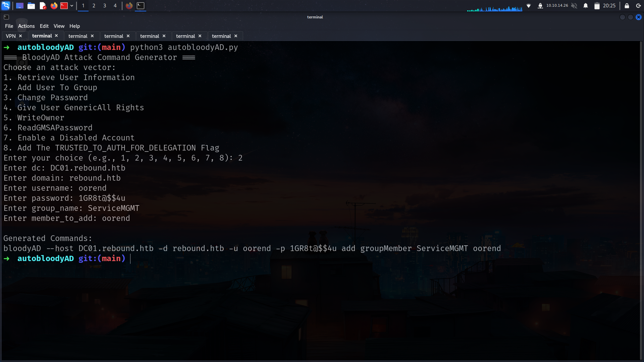Viewport: 644px width, 362px height.
Task: Select the sixth terminal tab
Action: click(185, 36)
